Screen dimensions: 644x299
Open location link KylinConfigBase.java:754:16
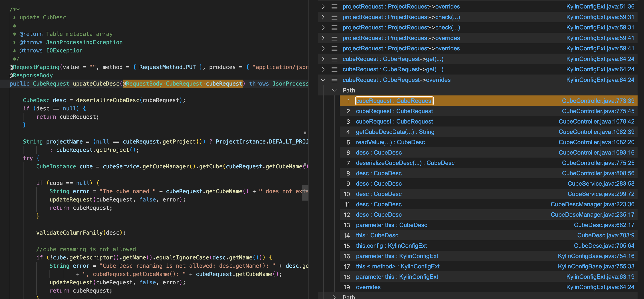(596, 256)
